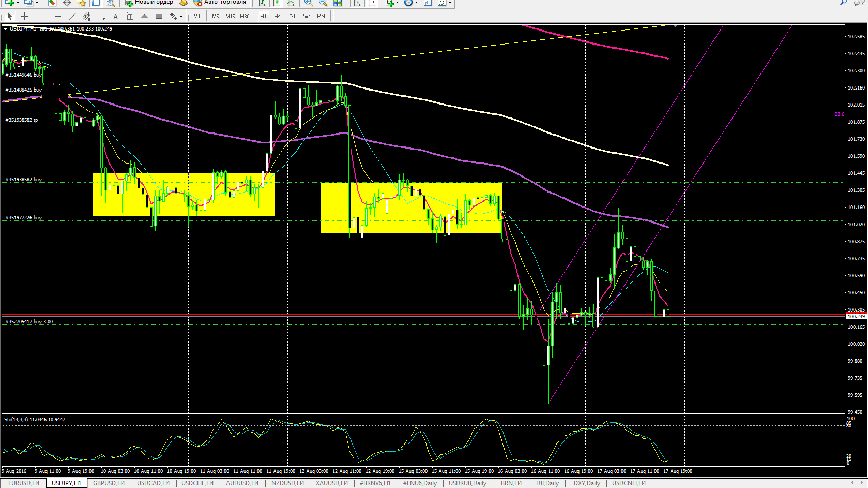Viewport: 868px width, 488px height.
Task: Expand the periods clock dropdown arrow
Action: 416,3
